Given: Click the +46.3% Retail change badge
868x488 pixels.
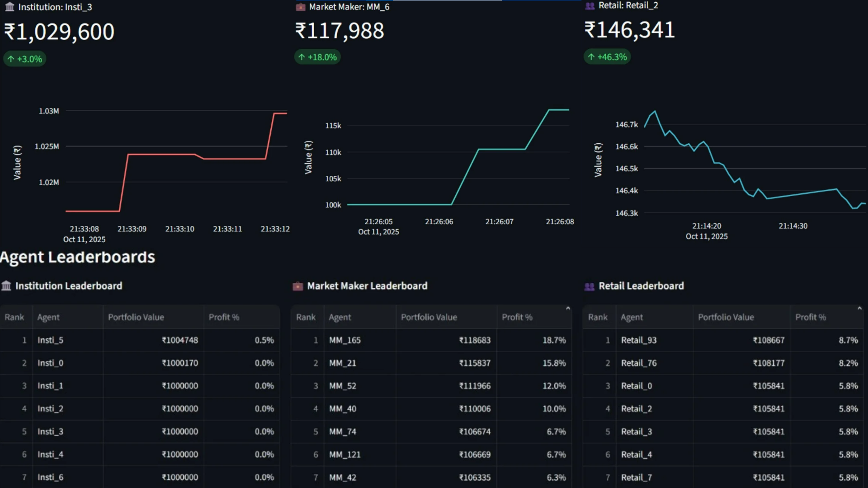Looking at the screenshot, I should coord(607,57).
